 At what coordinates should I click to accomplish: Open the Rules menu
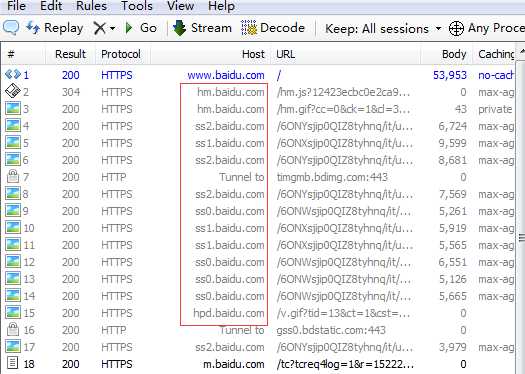coord(91,6)
